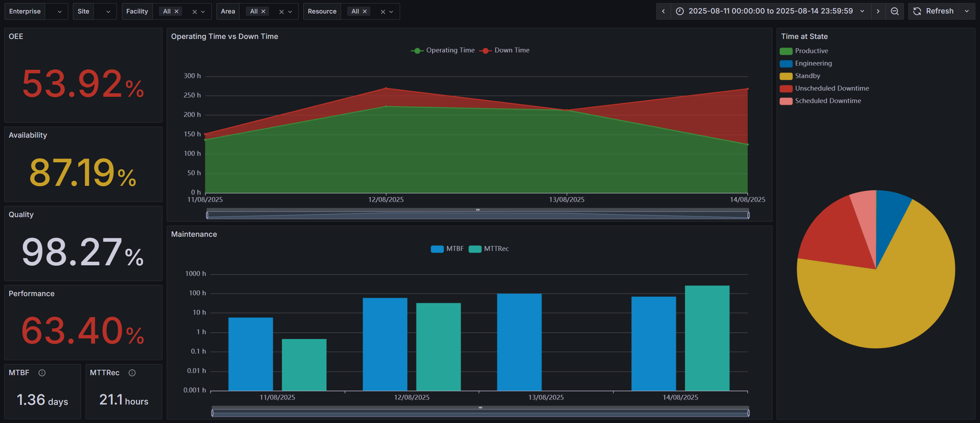Open the OEE panel title menu
This screenshot has width=980, height=423.
tap(16, 37)
